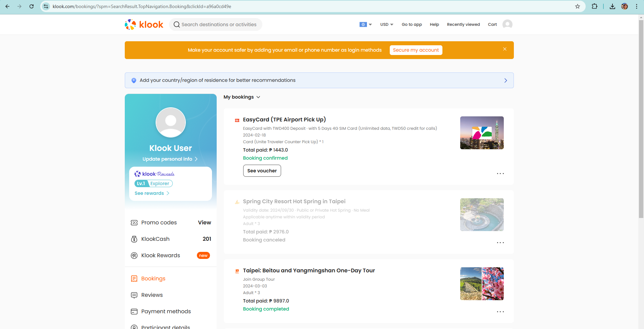
Task: Go forward with the browser forward arrow
Action: click(19, 6)
